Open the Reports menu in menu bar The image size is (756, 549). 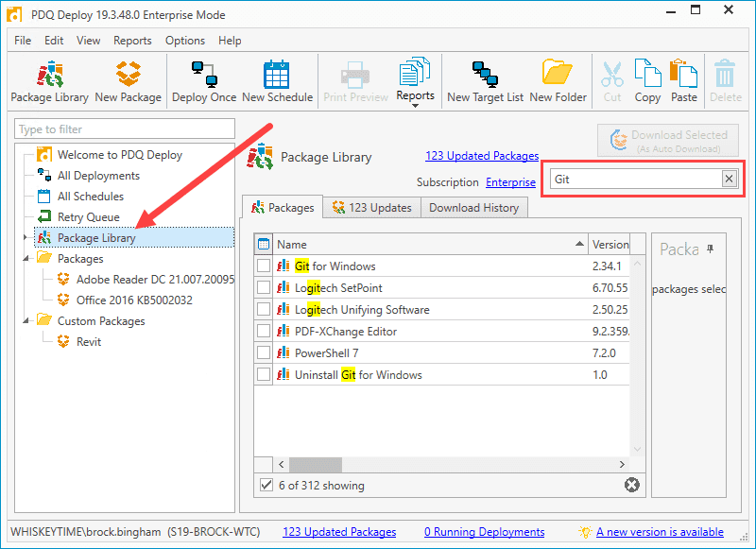132,41
